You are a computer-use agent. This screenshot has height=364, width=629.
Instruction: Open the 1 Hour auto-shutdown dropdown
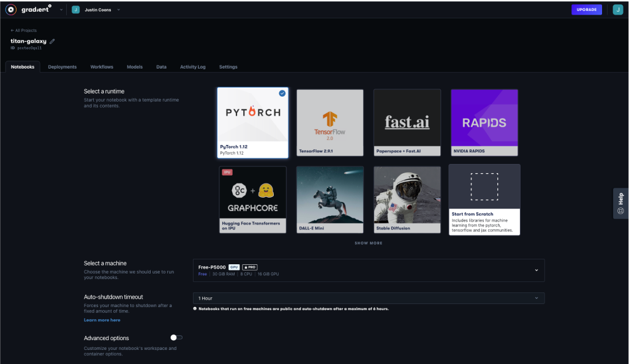point(369,299)
